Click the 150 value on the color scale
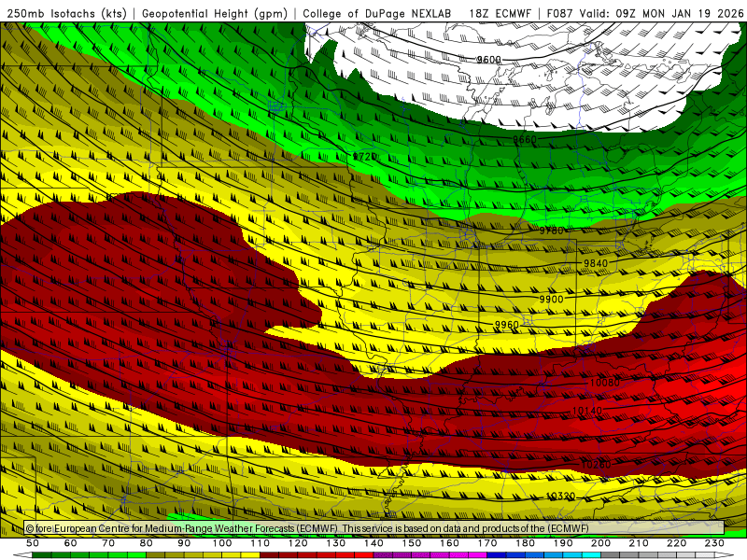Image resolution: width=747 pixels, height=560 pixels. click(x=412, y=543)
